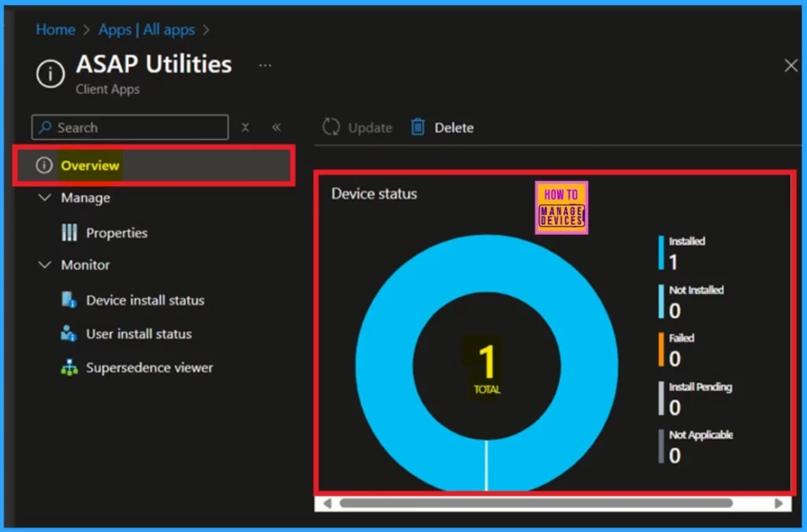Click the Failed legend label
The image size is (807, 532).
[682, 338]
